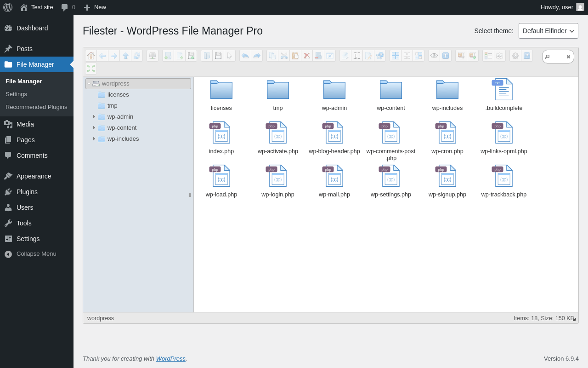Click the Go up one folder arrow
Screen dimensions: 588x368
(125, 56)
